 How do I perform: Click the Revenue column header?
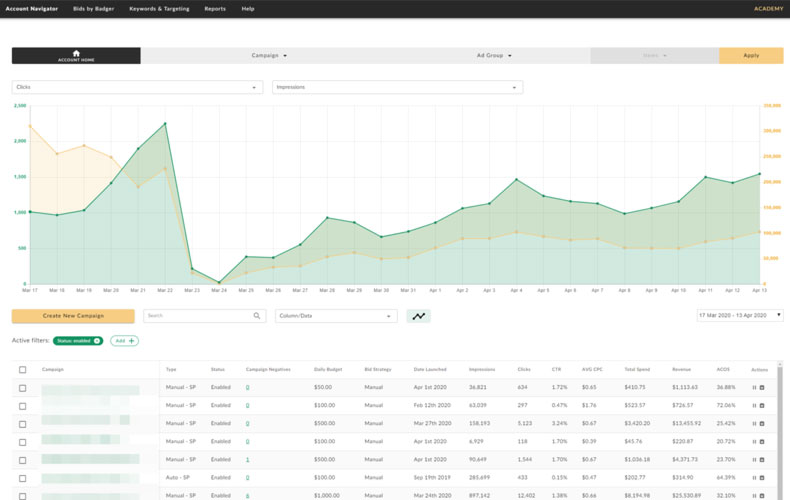681,369
